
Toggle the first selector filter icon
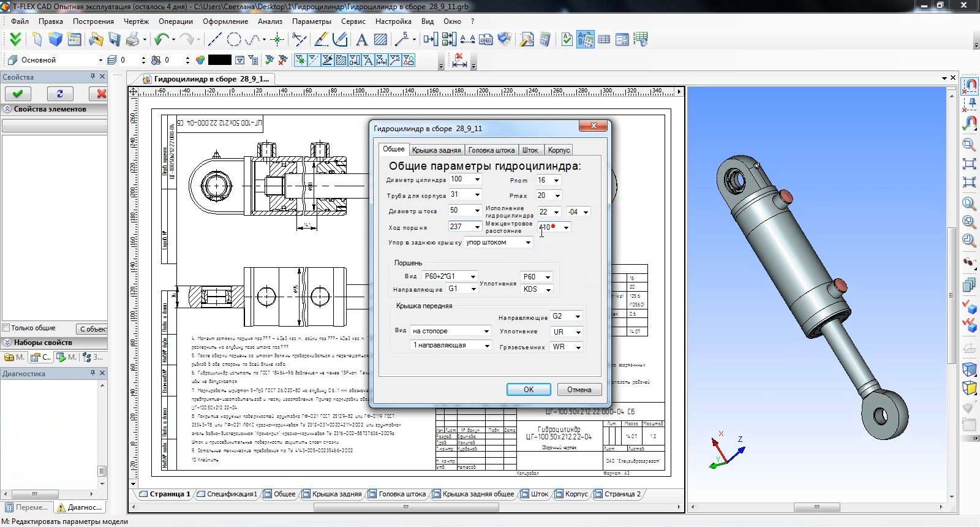[x=300, y=60]
